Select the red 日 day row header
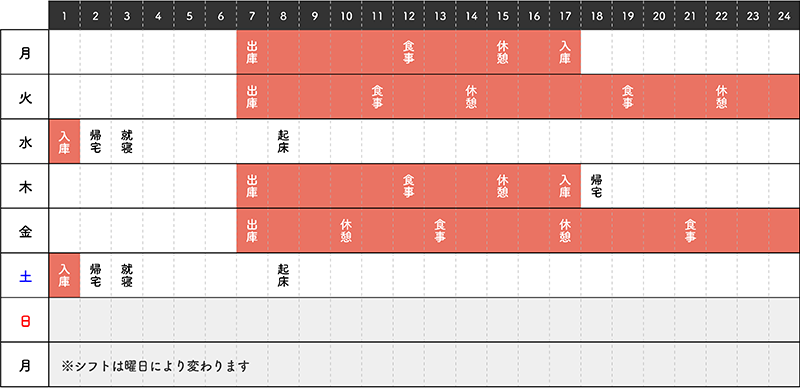 tap(25, 321)
